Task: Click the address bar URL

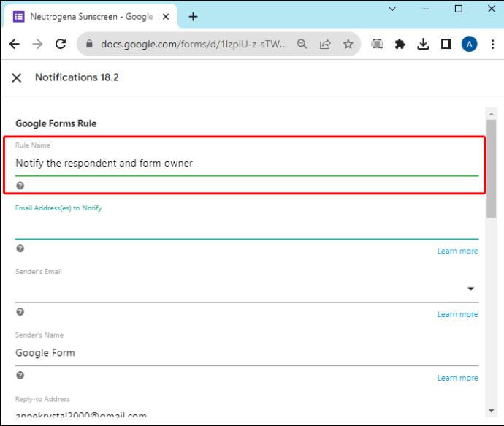Action: tap(194, 44)
